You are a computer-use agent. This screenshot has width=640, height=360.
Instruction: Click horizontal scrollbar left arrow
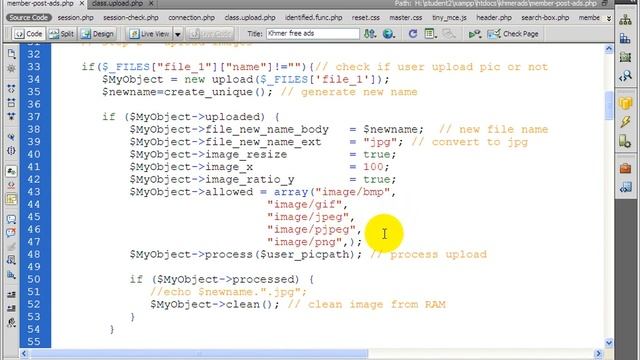click(24, 353)
